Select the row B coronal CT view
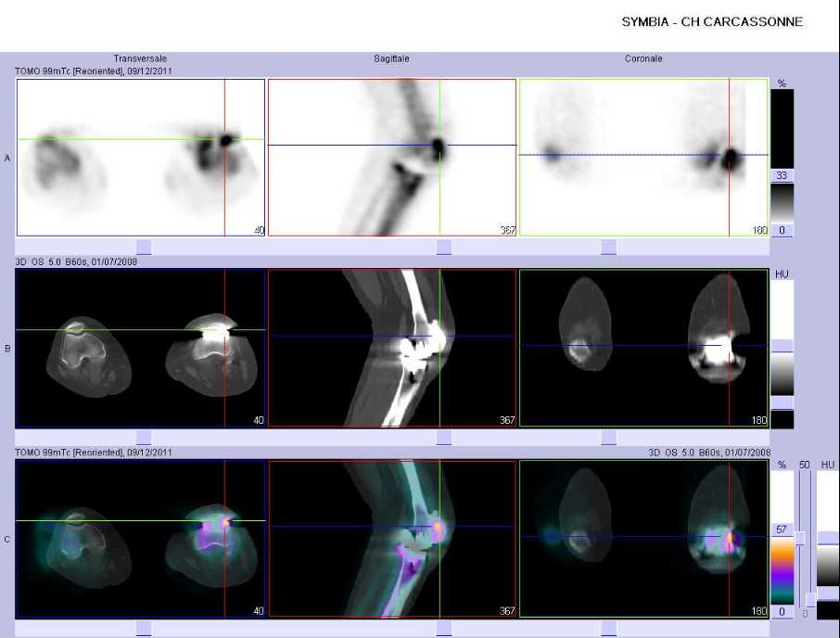840x638 pixels. [643, 348]
